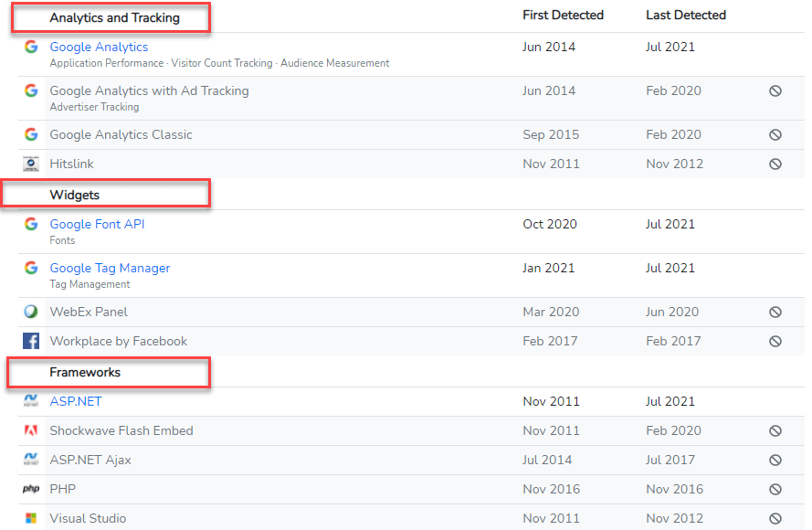Click the Last Detected column header

(686, 15)
